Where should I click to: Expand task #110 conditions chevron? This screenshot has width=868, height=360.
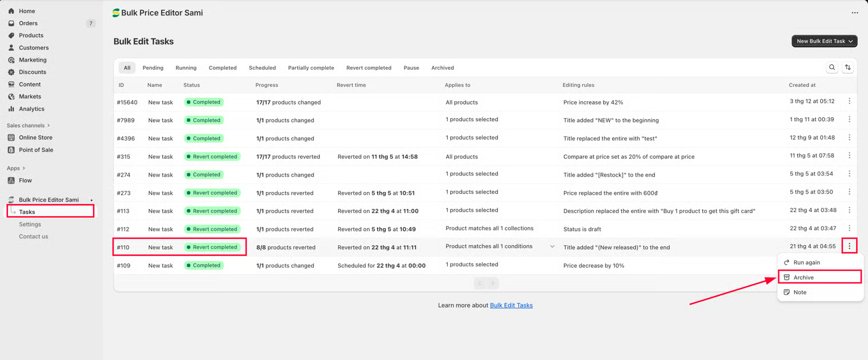552,247
